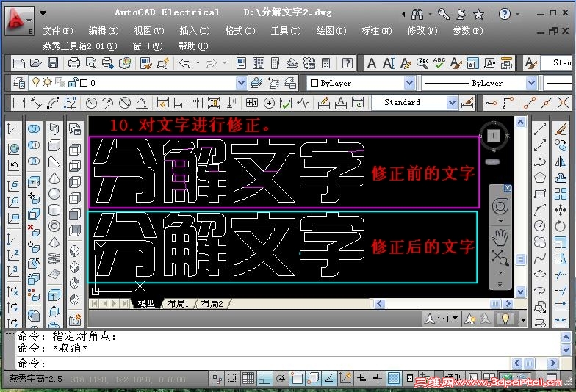Open the 绘图(D) menu
576x392 pixels.
pyautogui.click(x=331, y=31)
